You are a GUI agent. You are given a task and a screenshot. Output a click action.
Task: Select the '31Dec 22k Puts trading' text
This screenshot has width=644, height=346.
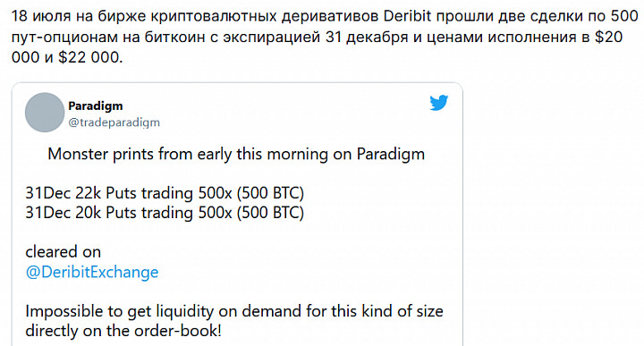(x=110, y=193)
